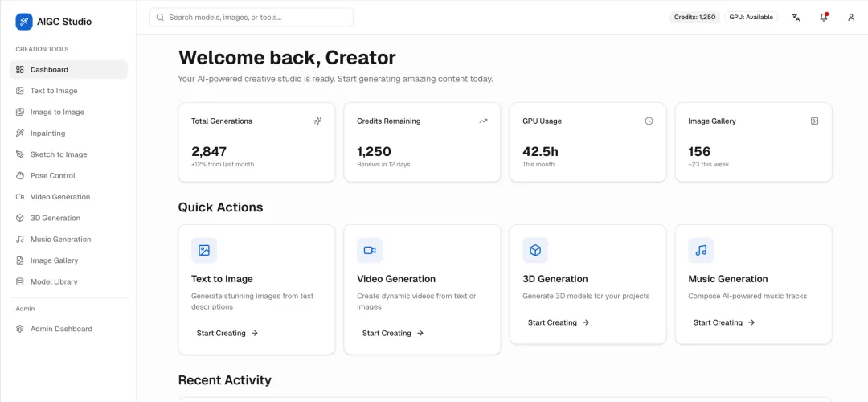Open notifications bell icon

(824, 17)
